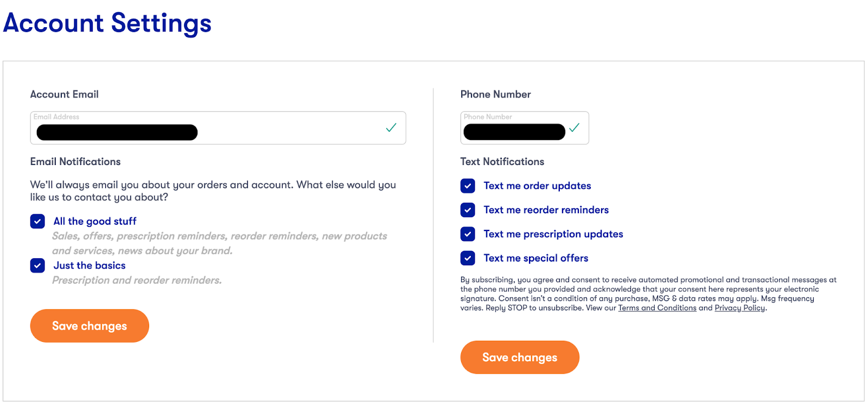Save changes for Email Notifications section

pos(90,326)
